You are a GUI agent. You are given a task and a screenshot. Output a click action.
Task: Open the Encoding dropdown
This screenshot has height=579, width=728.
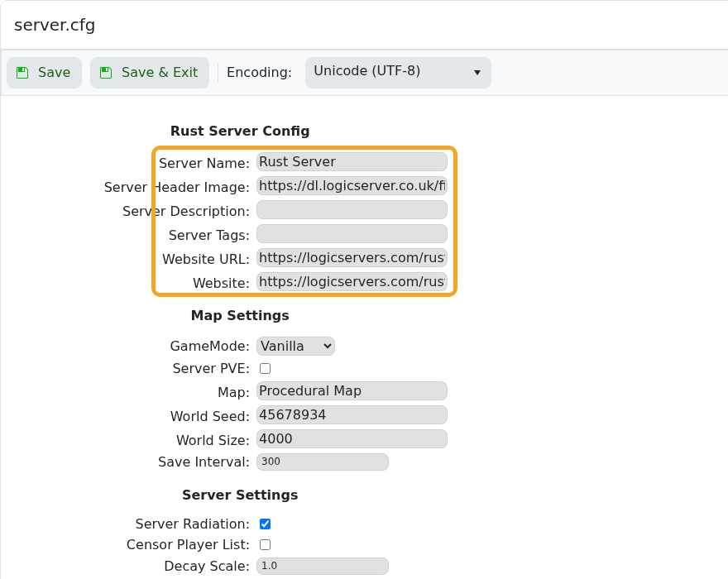pos(398,73)
